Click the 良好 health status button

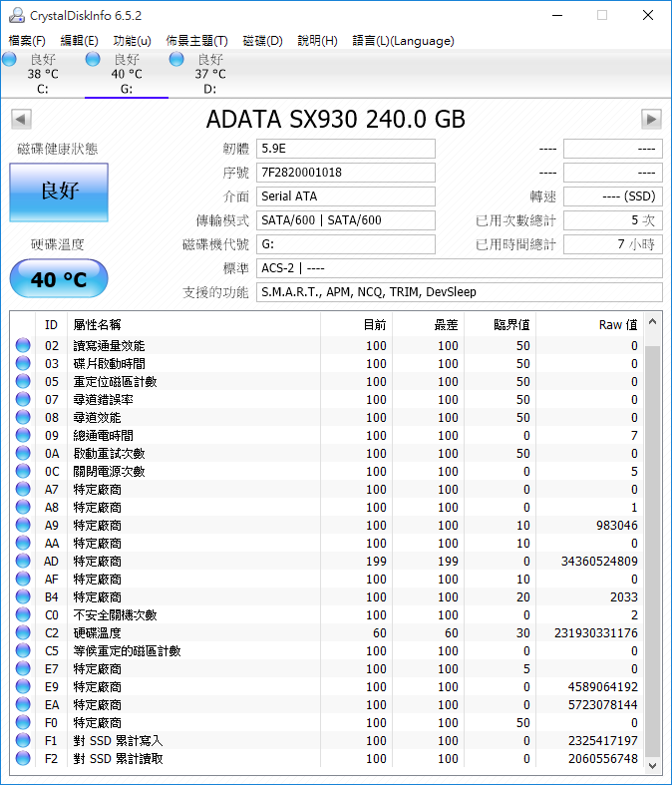pos(59,193)
